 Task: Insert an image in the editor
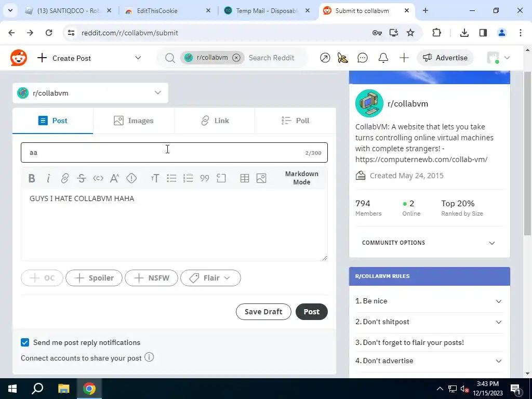pos(261,178)
